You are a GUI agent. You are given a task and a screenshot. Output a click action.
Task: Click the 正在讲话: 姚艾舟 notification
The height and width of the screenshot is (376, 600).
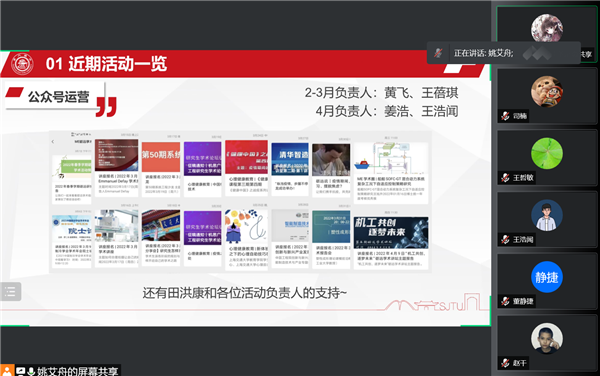(x=504, y=53)
